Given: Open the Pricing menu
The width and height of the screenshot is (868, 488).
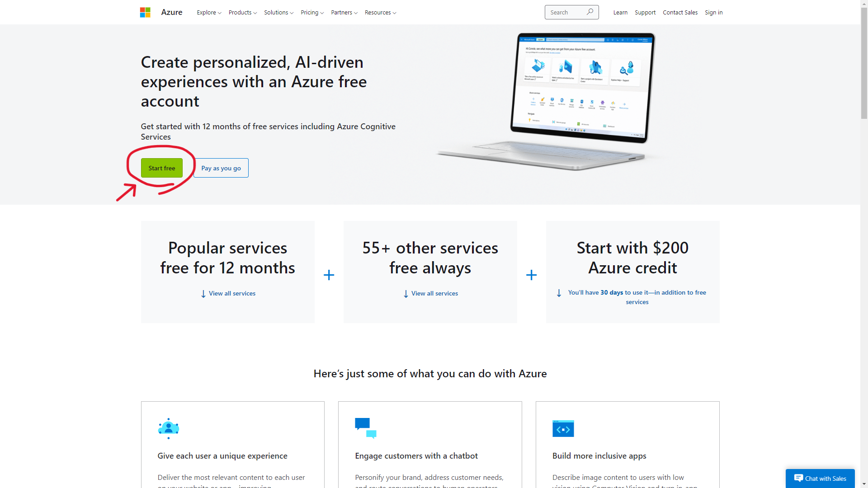Looking at the screenshot, I should pyautogui.click(x=312, y=13).
